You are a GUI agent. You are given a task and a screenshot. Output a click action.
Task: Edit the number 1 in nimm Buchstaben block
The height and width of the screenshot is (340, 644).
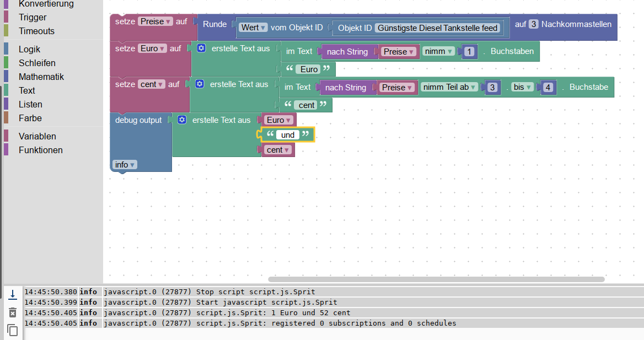(x=469, y=52)
